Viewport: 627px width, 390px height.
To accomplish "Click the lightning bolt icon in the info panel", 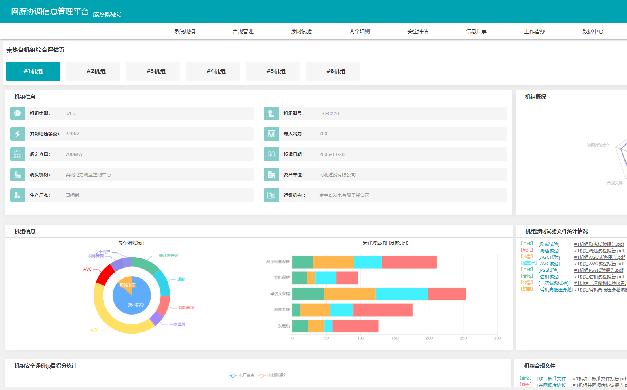I will point(17,134).
